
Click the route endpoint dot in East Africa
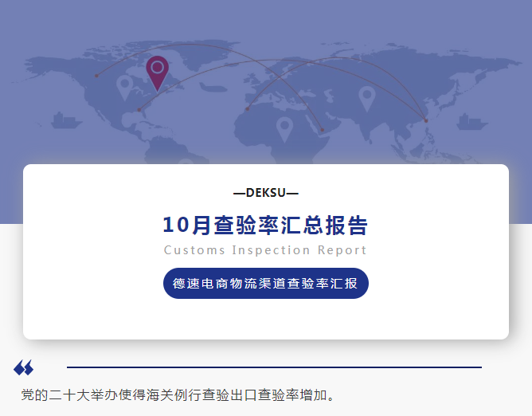coord(323,131)
